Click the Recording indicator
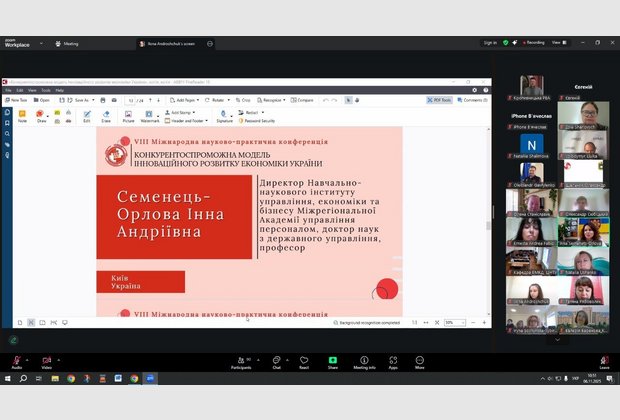The width and height of the screenshot is (620, 420). pos(534,42)
